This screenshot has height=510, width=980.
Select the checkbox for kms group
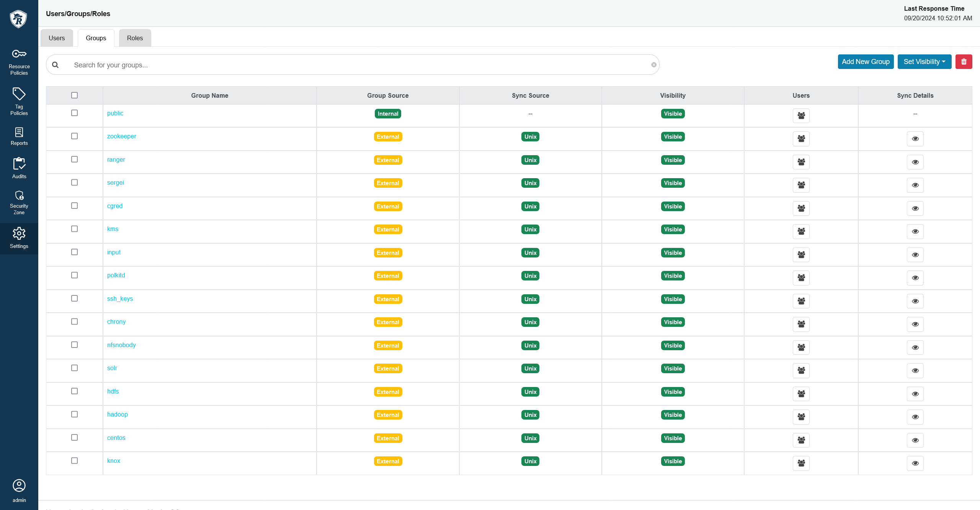pyautogui.click(x=74, y=229)
